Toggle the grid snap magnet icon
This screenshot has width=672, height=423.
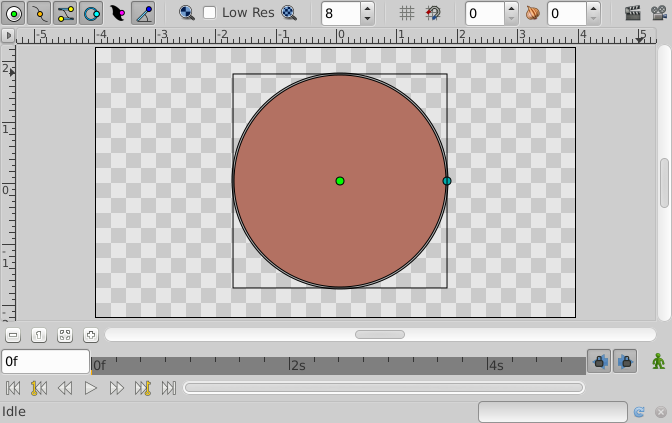click(x=433, y=13)
